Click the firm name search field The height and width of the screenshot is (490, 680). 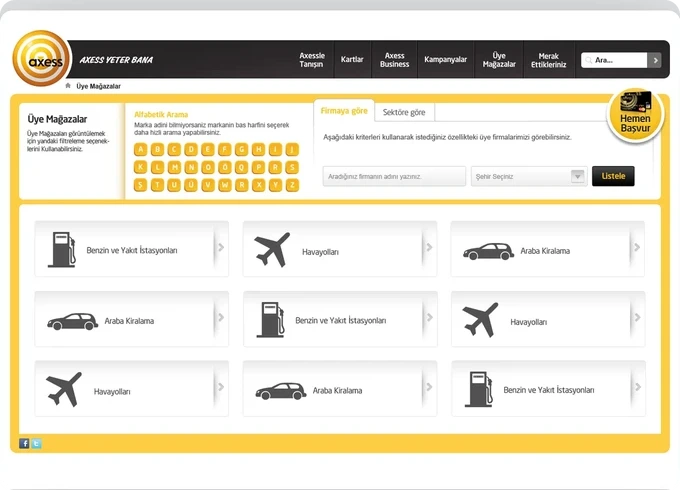coord(394,176)
